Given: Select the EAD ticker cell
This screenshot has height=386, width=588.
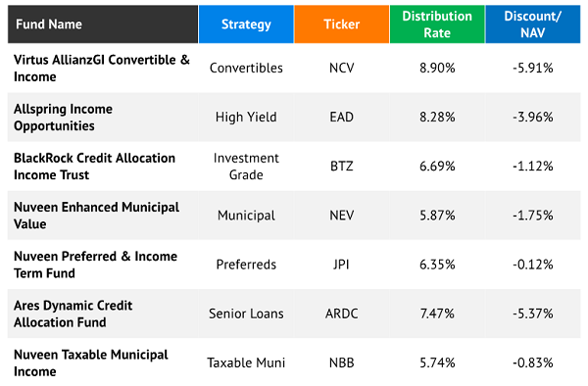Looking at the screenshot, I should 342,117.
